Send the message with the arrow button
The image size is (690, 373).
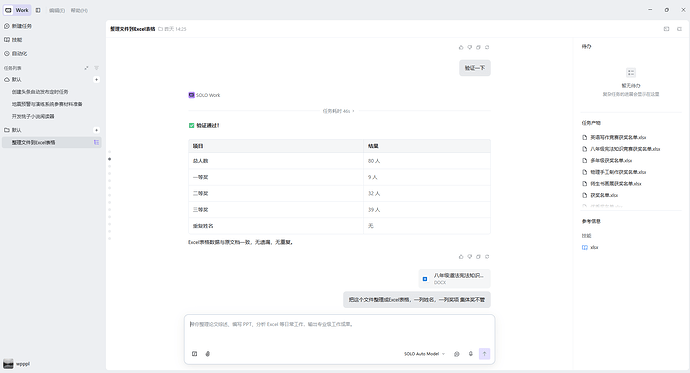tap(484, 354)
